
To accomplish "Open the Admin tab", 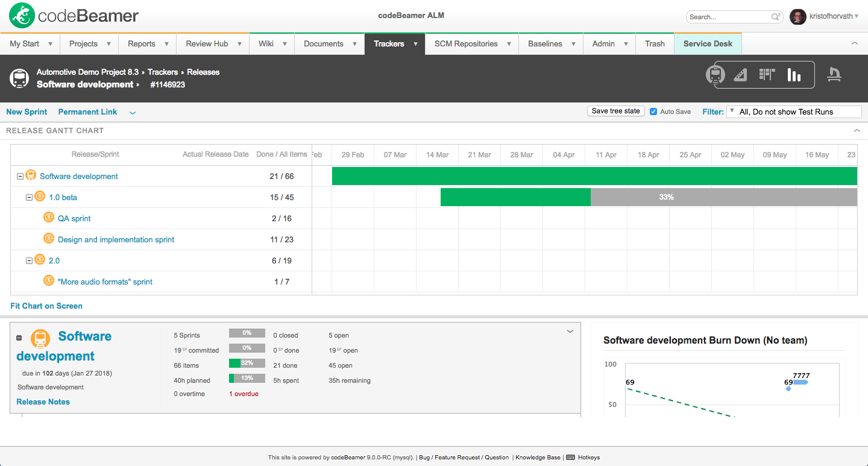I will (610, 44).
